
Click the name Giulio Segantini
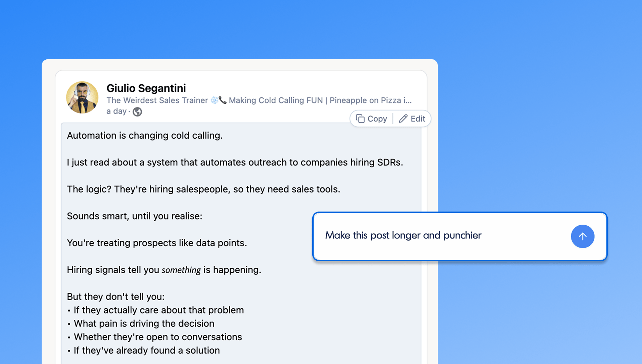pos(146,88)
